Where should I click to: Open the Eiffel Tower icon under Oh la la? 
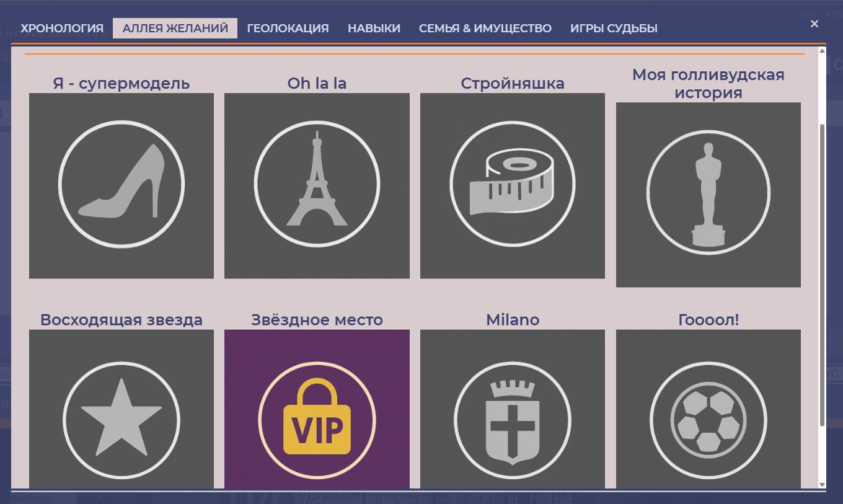tap(317, 185)
